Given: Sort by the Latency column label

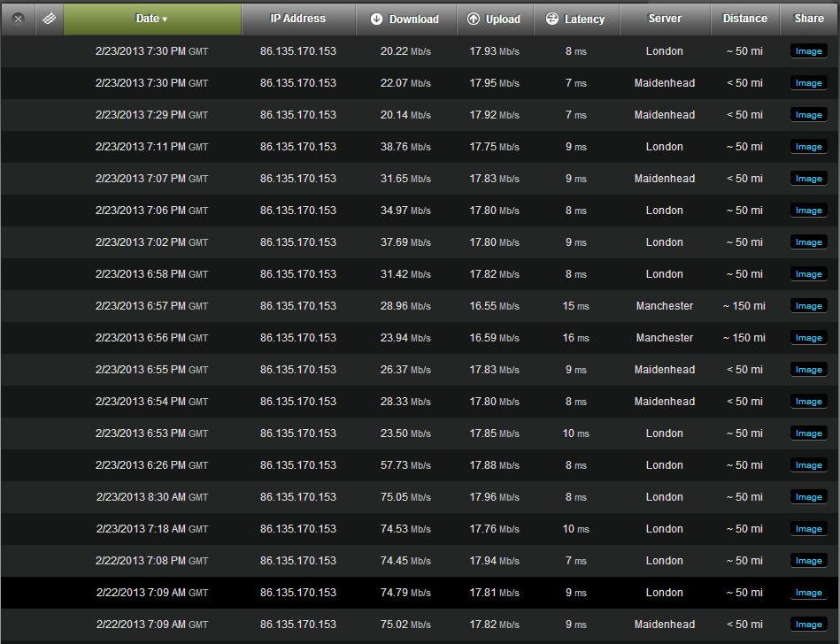Looking at the screenshot, I should tap(584, 19).
